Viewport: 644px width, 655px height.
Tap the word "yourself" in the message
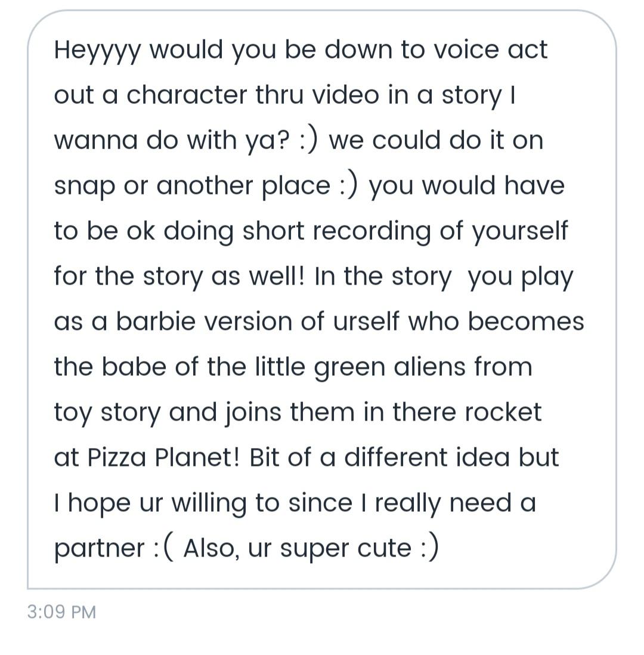519,231
